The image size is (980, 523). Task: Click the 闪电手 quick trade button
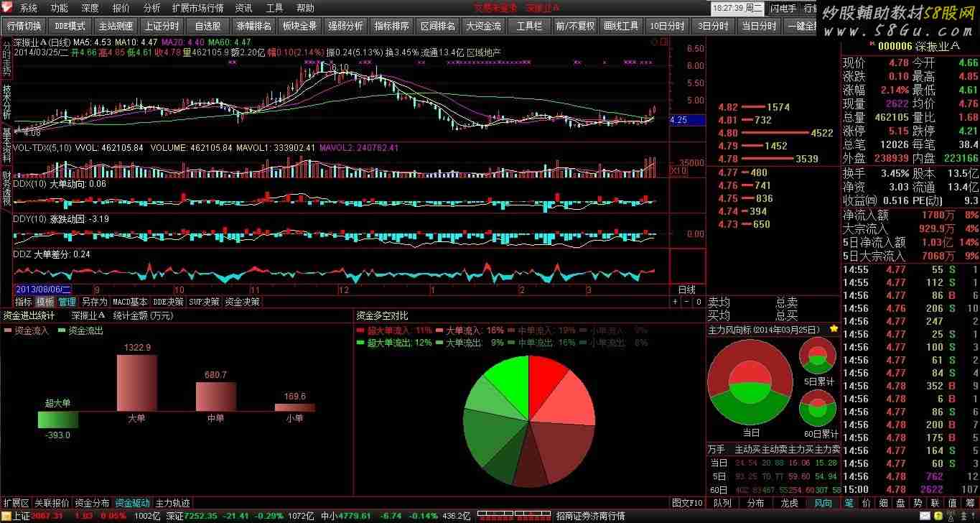(x=783, y=9)
